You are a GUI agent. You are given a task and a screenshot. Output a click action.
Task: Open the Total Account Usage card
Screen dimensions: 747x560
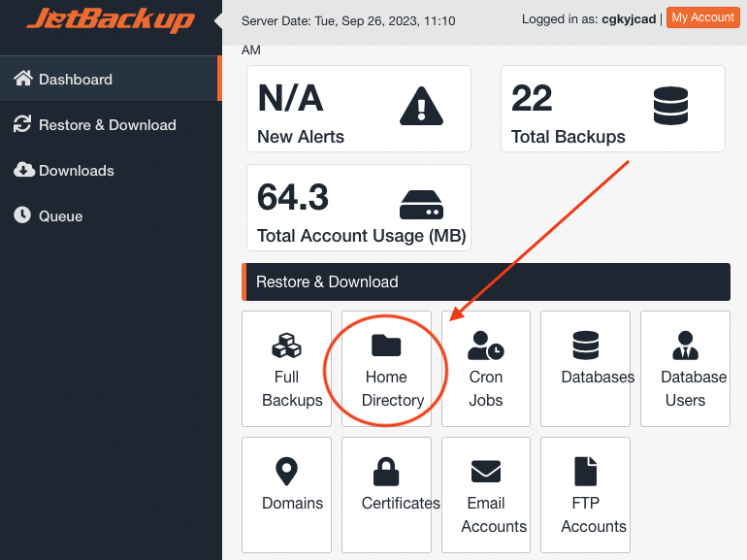(359, 208)
